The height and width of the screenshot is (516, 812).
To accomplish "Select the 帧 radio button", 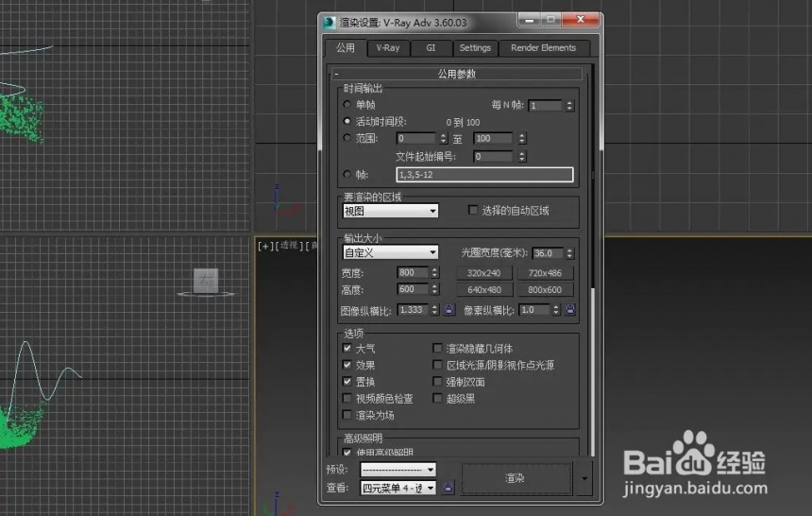I will pos(347,174).
